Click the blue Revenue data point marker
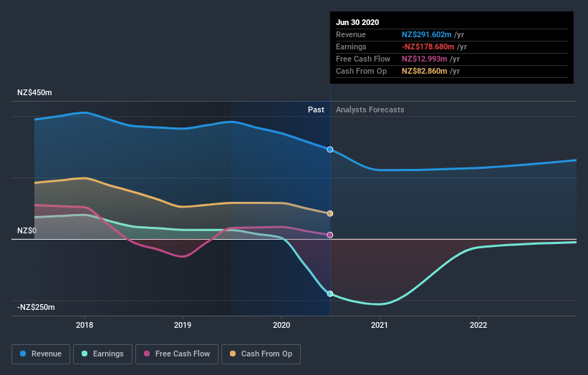Screen dimensions: 588x375 (x=330, y=150)
